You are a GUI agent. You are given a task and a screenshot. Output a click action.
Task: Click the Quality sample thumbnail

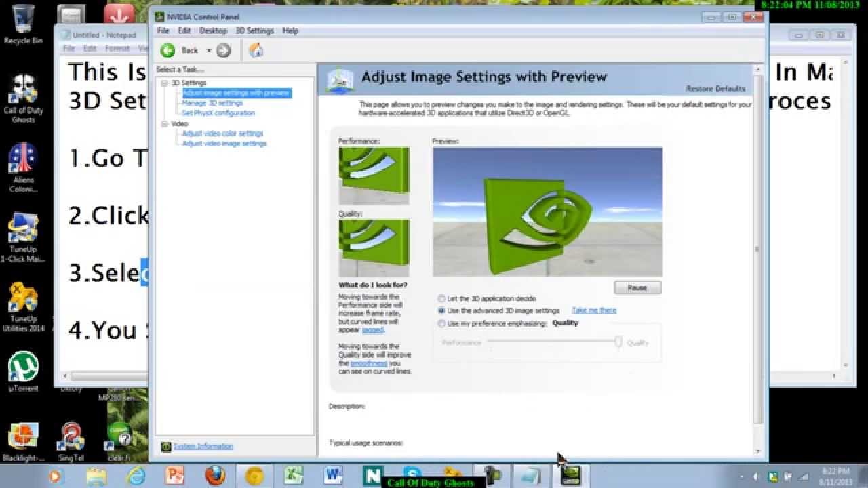point(374,247)
